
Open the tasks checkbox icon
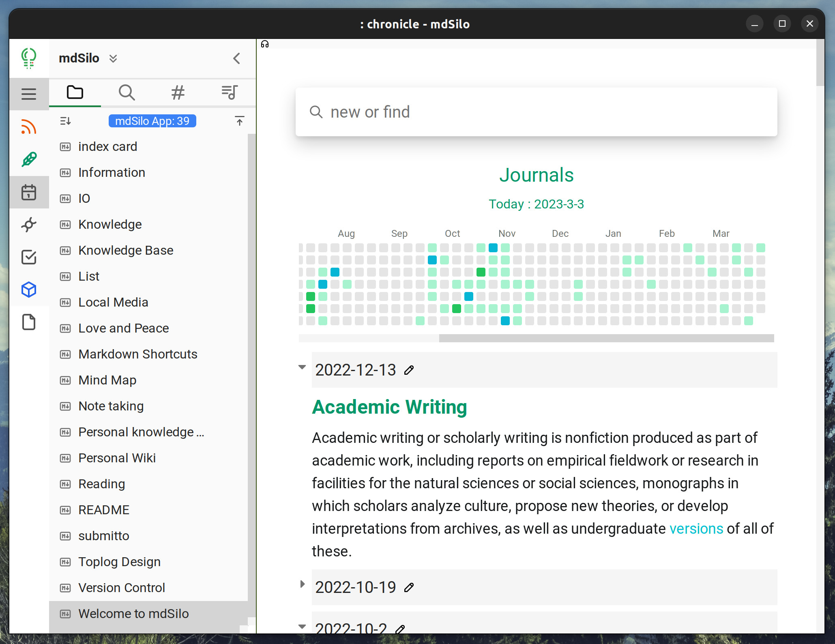pyautogui.click(x=29, y=257)
